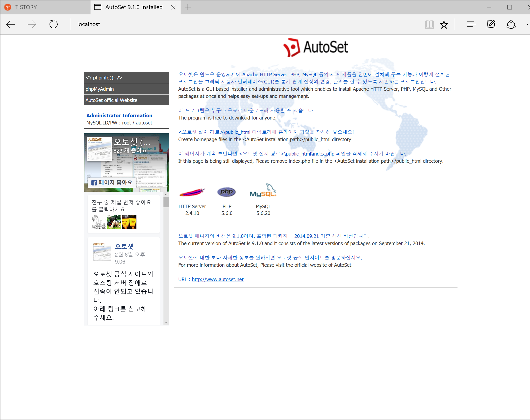The image size is (530, 420).
Task: Open http://www.autoset.net URL link
Action: click(217, 279)
